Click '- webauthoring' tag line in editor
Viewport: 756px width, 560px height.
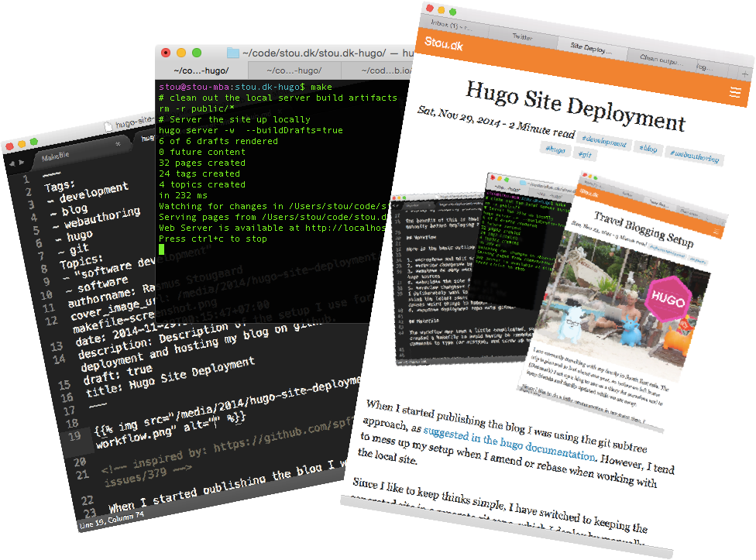pos(96,218)
